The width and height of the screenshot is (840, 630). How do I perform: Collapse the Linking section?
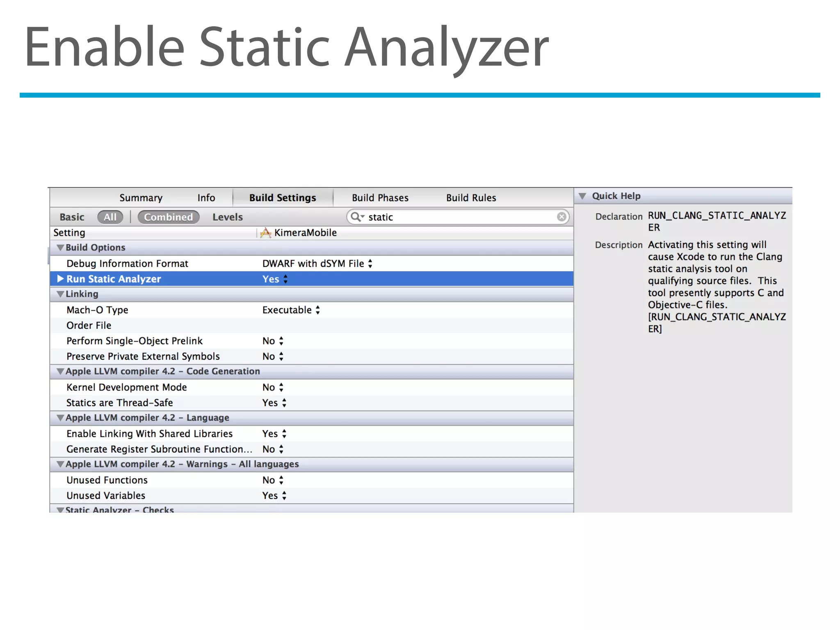tap(60, 294)
